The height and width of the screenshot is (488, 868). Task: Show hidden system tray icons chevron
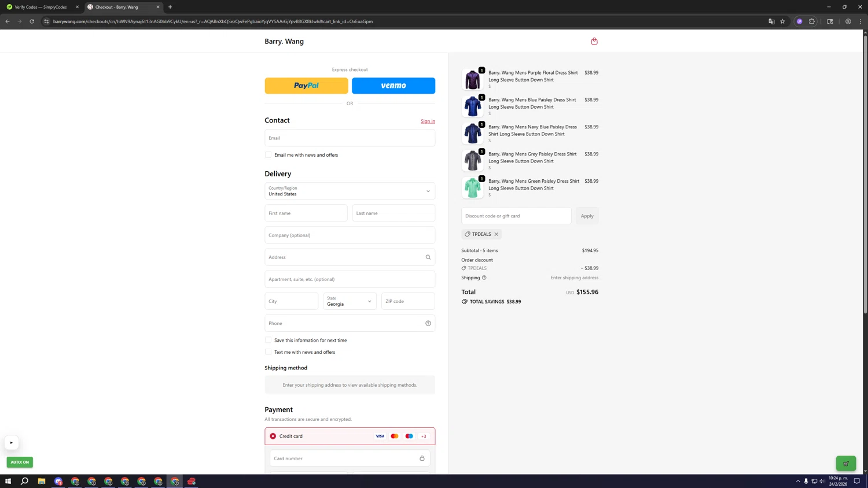pos(798,481)
